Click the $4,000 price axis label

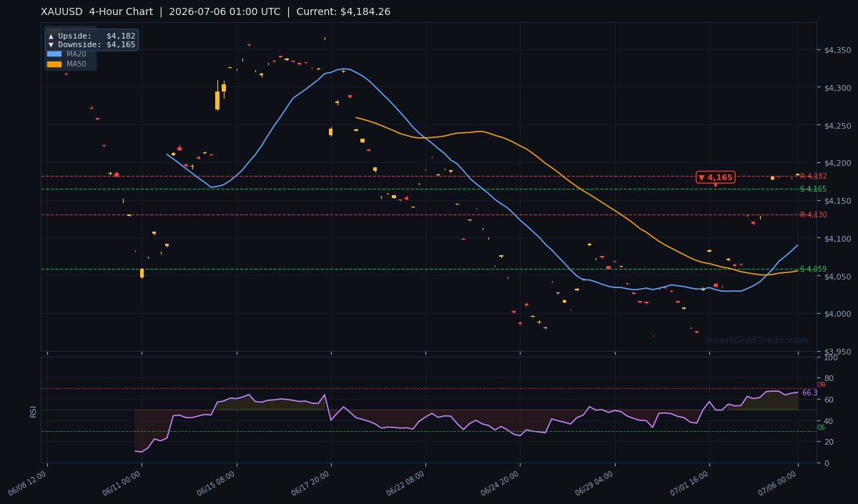pos(837,314)
